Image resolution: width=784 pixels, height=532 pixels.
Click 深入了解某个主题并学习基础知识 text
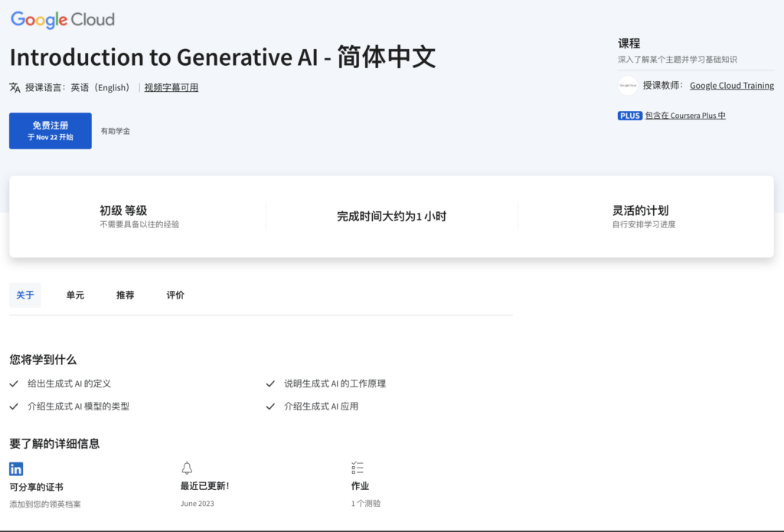(678, 60)
